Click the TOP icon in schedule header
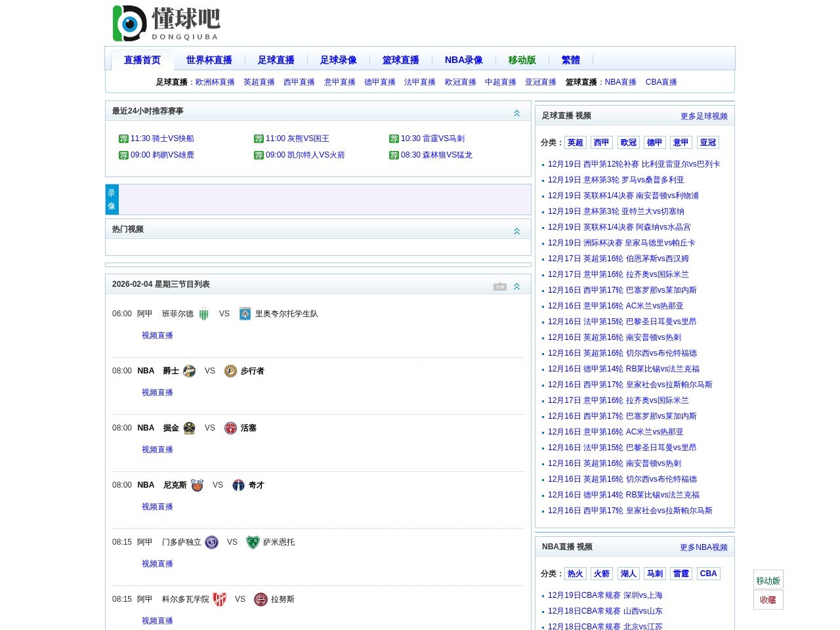The image size is (840, 630). 500,286
